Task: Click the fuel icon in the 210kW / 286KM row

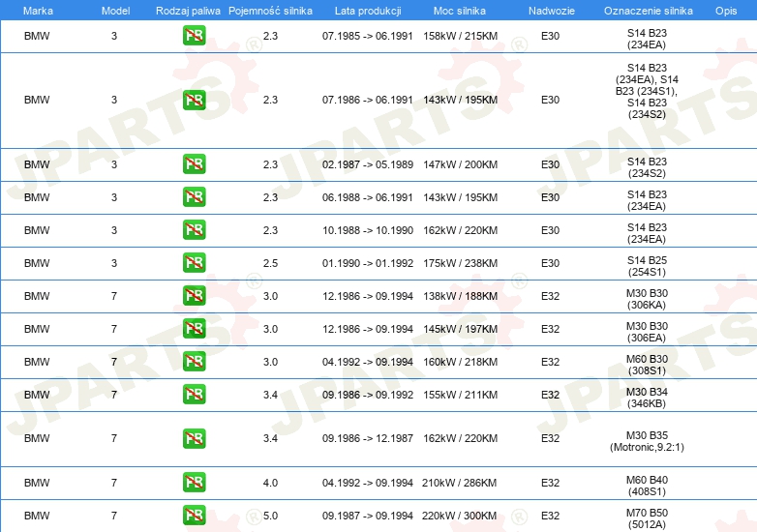Action: coord(194,483)
